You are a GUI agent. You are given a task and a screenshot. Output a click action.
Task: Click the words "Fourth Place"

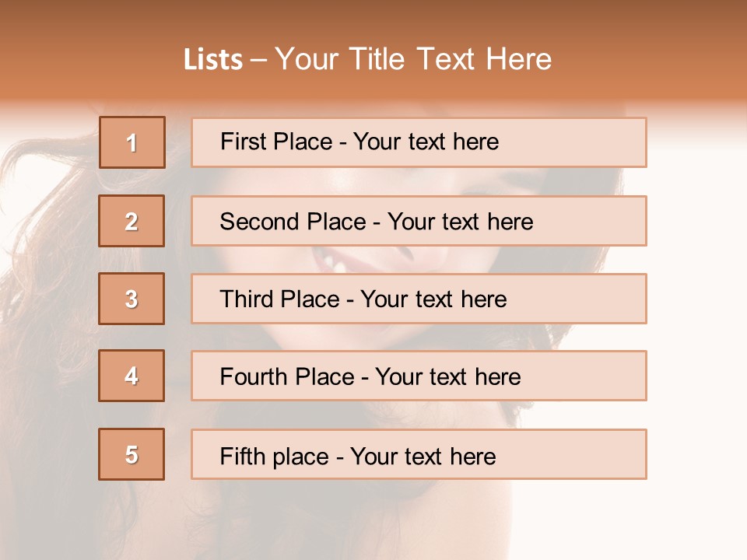pyautogui.click(x=287, y=377)
